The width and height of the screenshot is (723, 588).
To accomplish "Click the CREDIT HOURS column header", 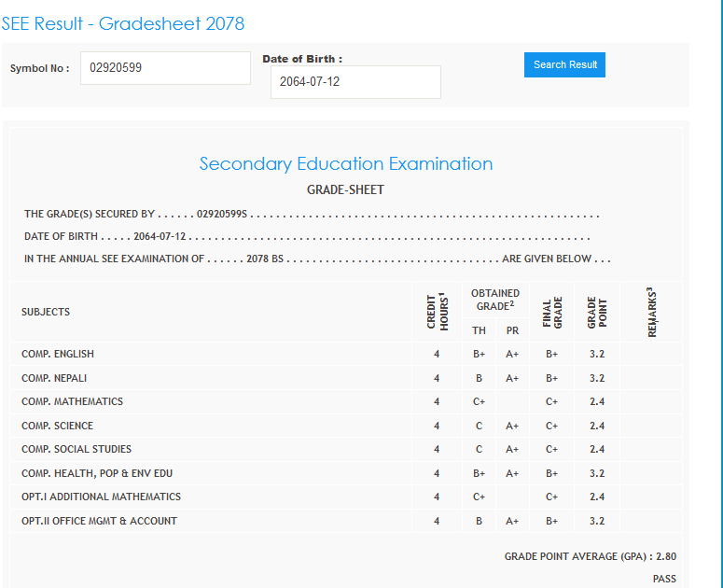I will click(437, 312).
